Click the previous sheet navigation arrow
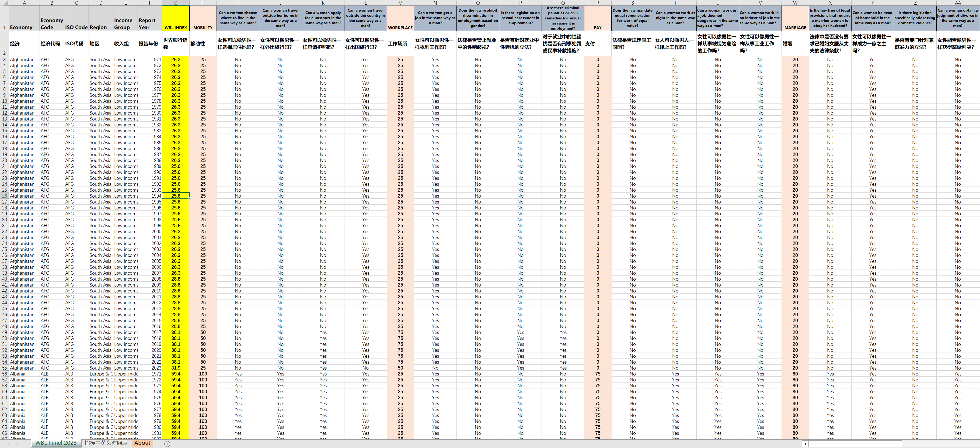The height and width of the screenshot is (448, 980). point(8,444)
